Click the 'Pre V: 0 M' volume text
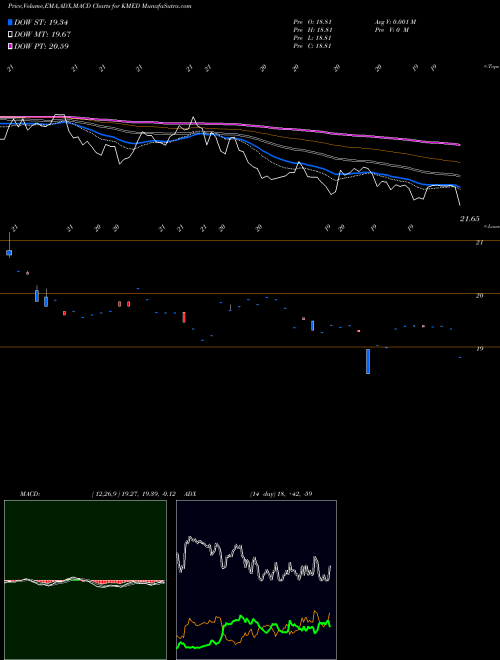The width and height of the screenshot is (500, 660). click(392, 30)
